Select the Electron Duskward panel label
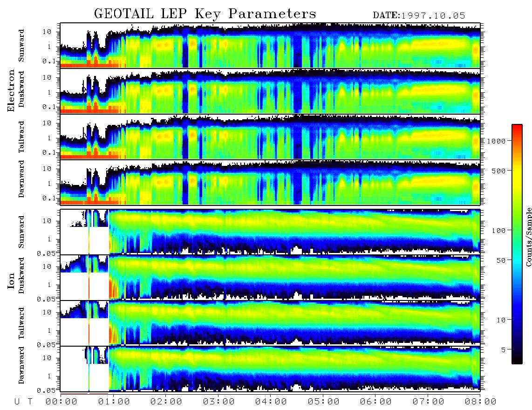The image size is (532, 410). pyautogui.click(x=21, y=89)
